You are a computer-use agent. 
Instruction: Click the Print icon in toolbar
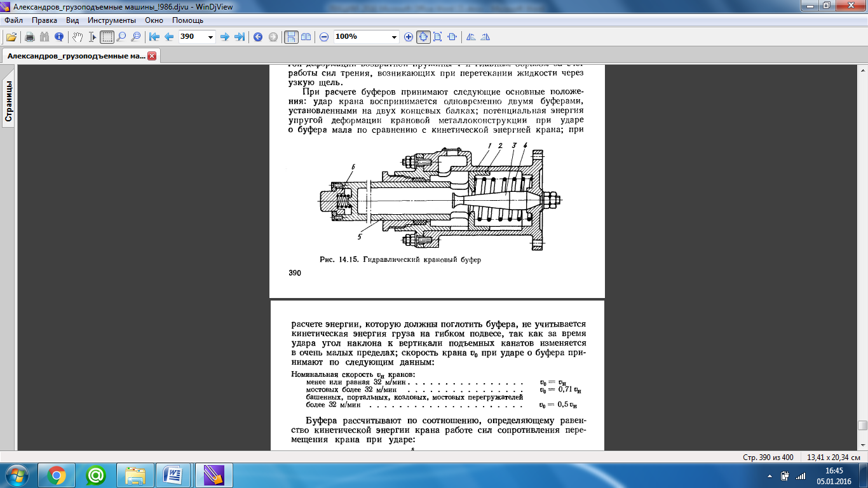click(x=29, y=37)
